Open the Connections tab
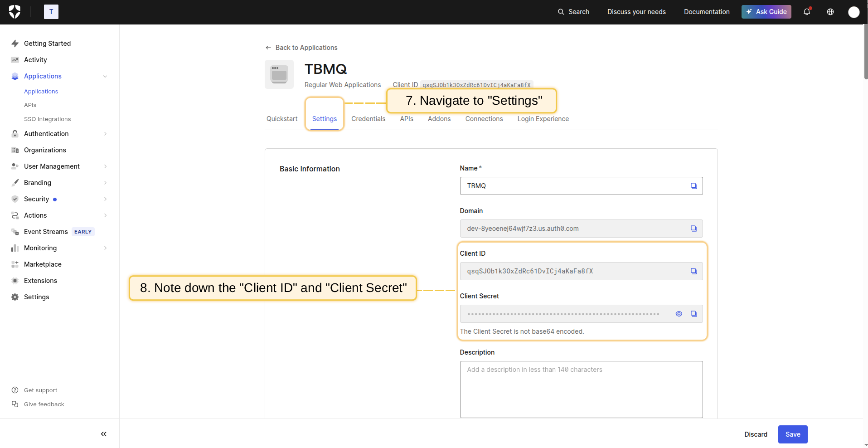Viewport: 868px width, 448px height. tap(484, 119)
